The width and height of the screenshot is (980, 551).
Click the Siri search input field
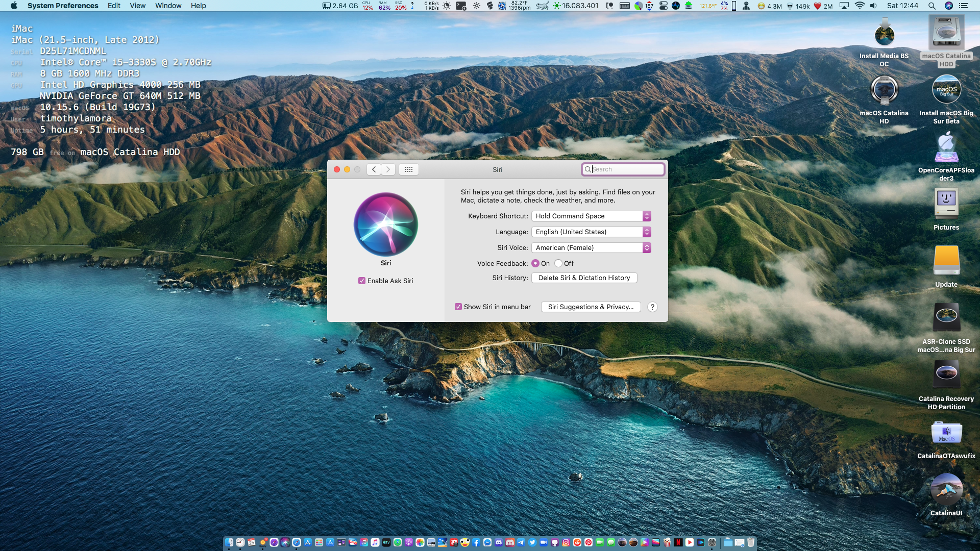[x=623, y=169]
